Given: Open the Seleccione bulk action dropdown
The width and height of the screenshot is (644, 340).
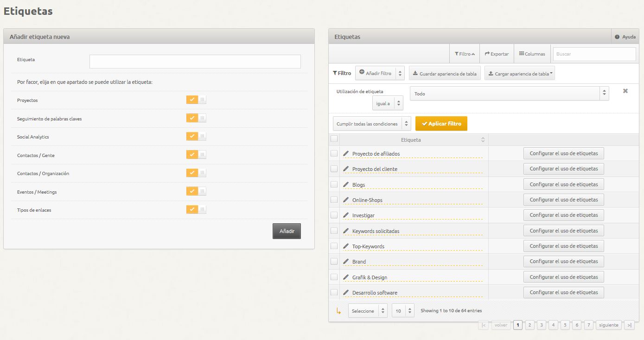Looking at the screenshot, I should tap(368, 311).
